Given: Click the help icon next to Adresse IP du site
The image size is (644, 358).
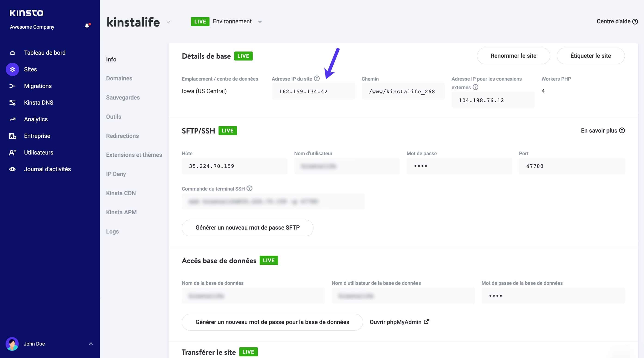Looking at the screenshot, I should click(317, 79).
